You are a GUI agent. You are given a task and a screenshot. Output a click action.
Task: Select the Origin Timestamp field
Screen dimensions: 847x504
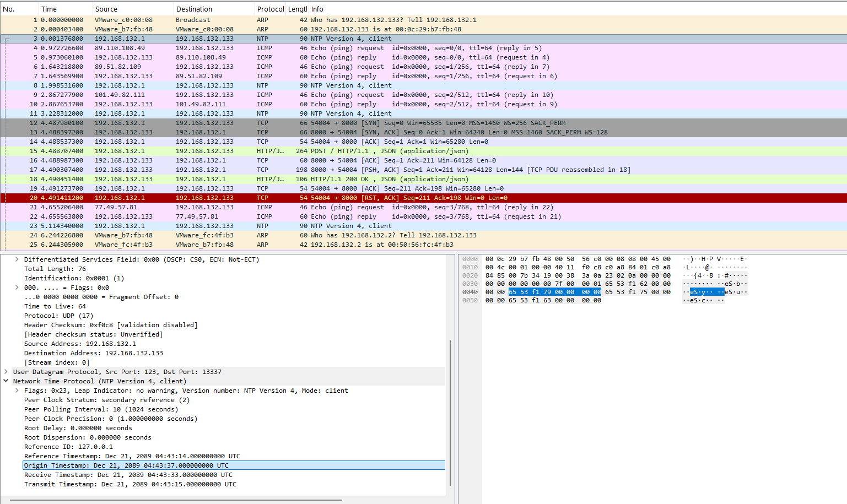(x=234, y=465)
